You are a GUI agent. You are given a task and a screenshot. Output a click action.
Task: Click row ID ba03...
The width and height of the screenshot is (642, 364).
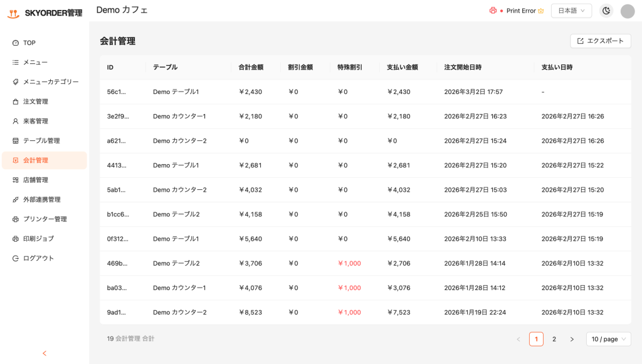(x=117, y=288)
